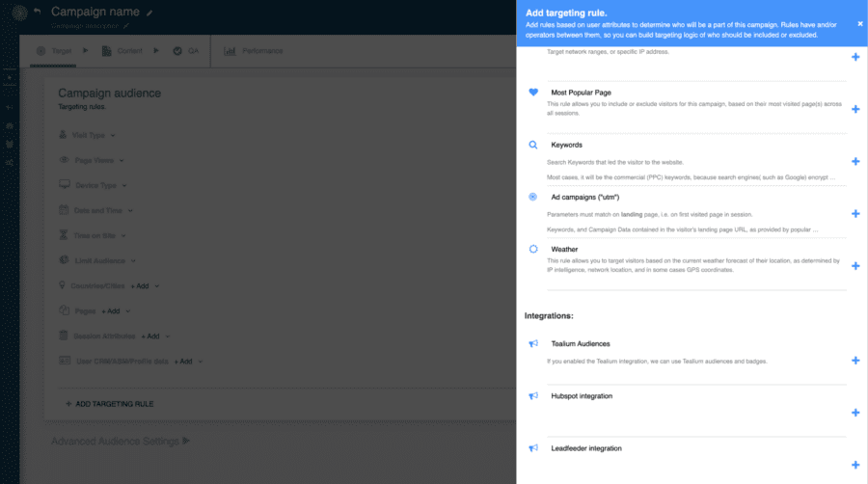
Task: Add the Leadfeeder integration rule
Action: click(855, 464)
